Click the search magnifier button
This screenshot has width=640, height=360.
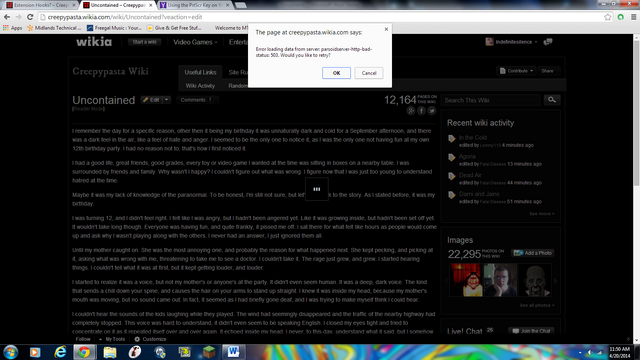tap(552, 100)
